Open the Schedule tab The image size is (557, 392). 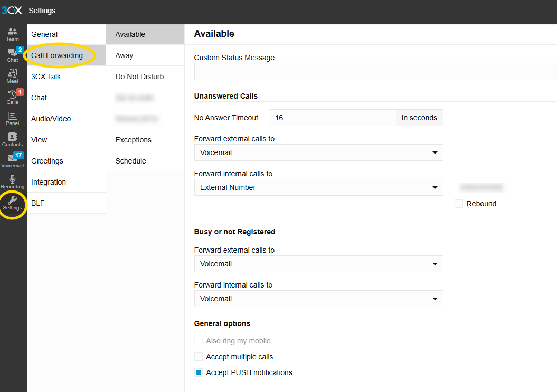pos(145,161)
